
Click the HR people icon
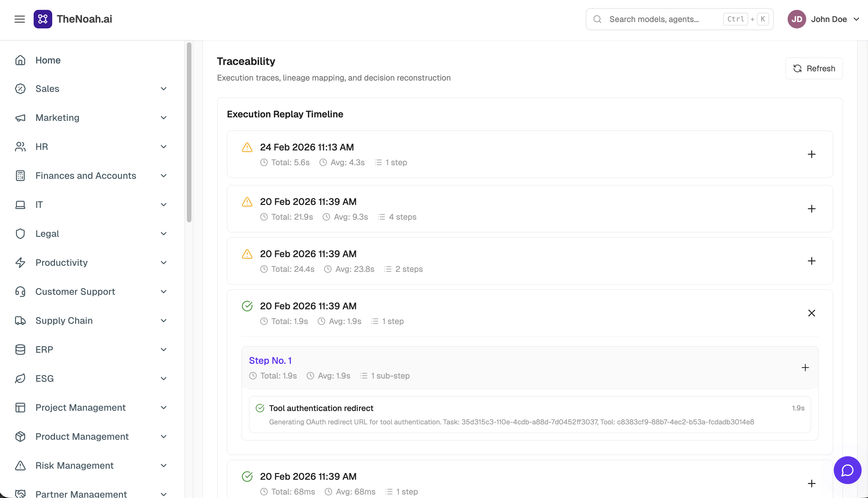click(x=20, y=147)
